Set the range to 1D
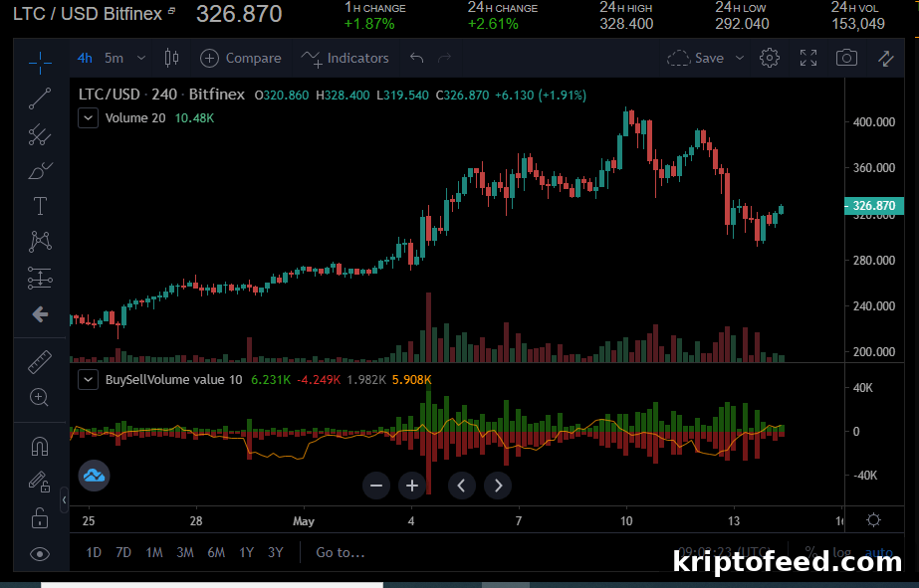Image resolution: width=919 pixels, height=588 pixels. point(94,552)
